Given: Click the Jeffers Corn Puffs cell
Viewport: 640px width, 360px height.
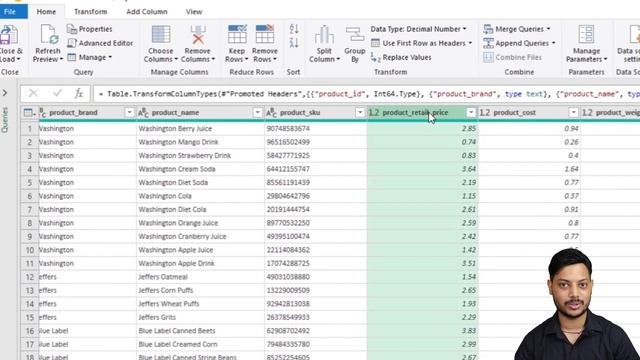Looking at the screenshot, I should (x=200, y=290).
